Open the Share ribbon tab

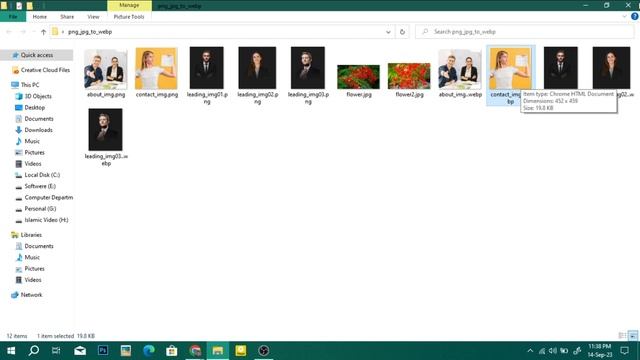pos(67,17)
